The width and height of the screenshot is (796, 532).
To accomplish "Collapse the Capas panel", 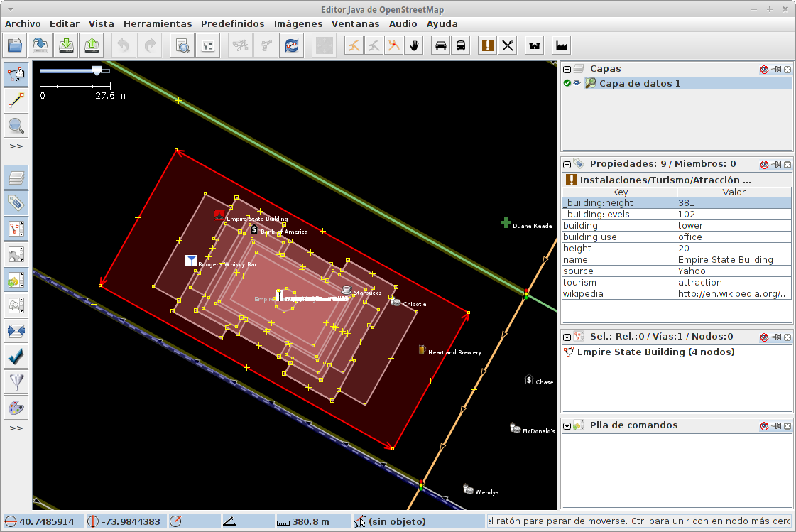I will tap(567, 70).
